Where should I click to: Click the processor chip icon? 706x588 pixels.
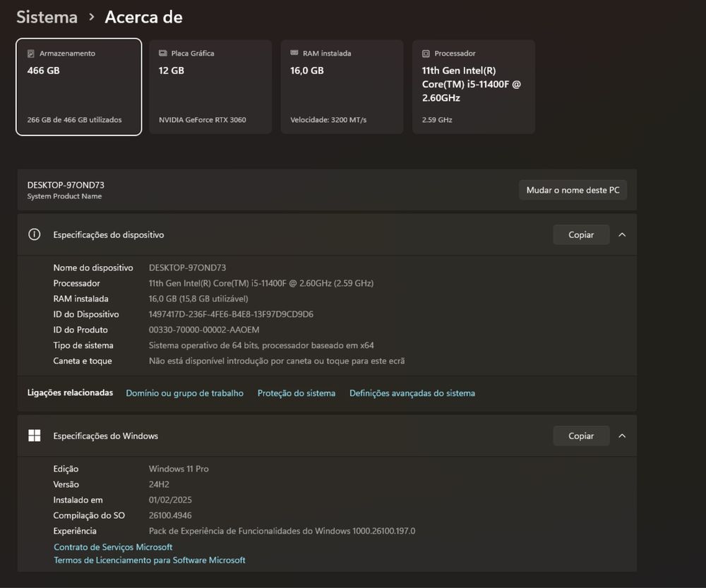(x=426, y=54)
